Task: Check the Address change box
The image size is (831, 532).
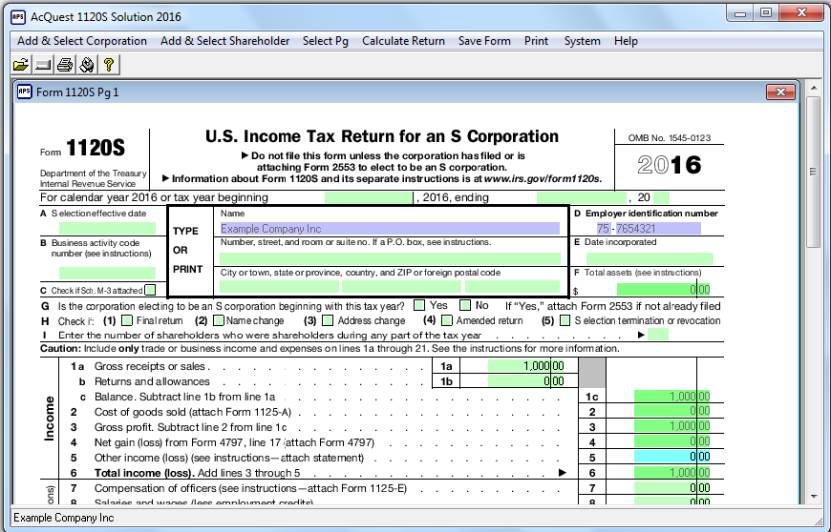Action: (x=328, y=321)
